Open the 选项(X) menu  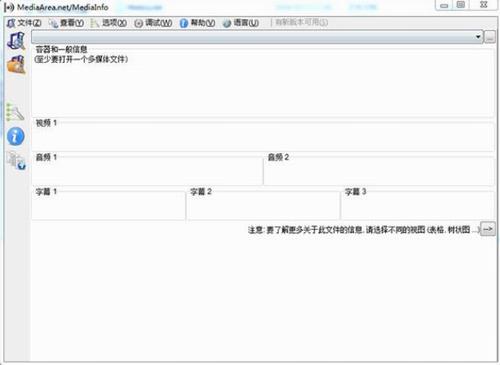tap(109, 23)
